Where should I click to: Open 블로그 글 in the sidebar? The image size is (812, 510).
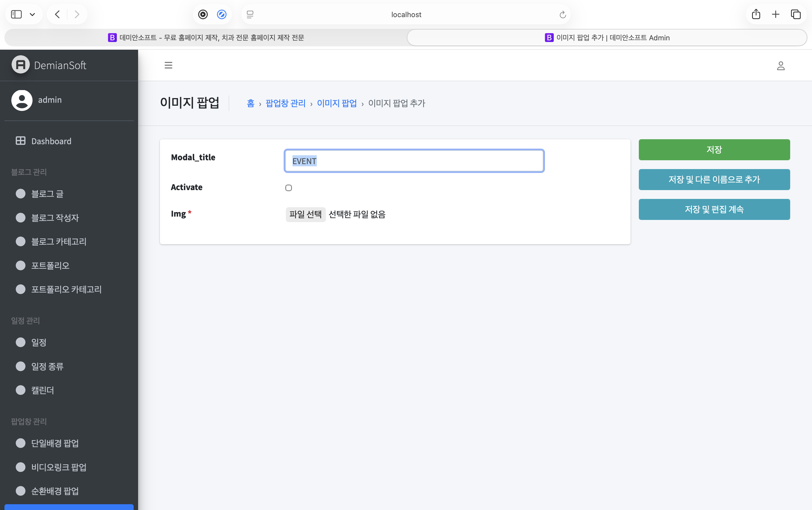coord(47,194)
